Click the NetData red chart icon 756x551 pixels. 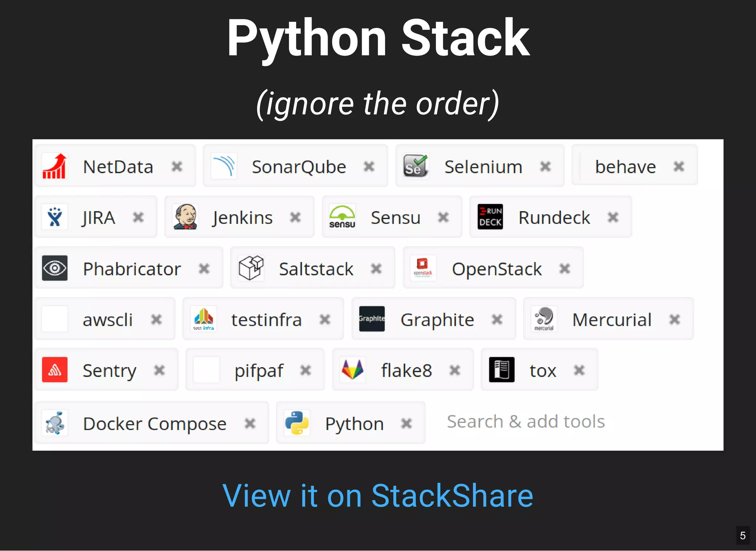[55, 166]
